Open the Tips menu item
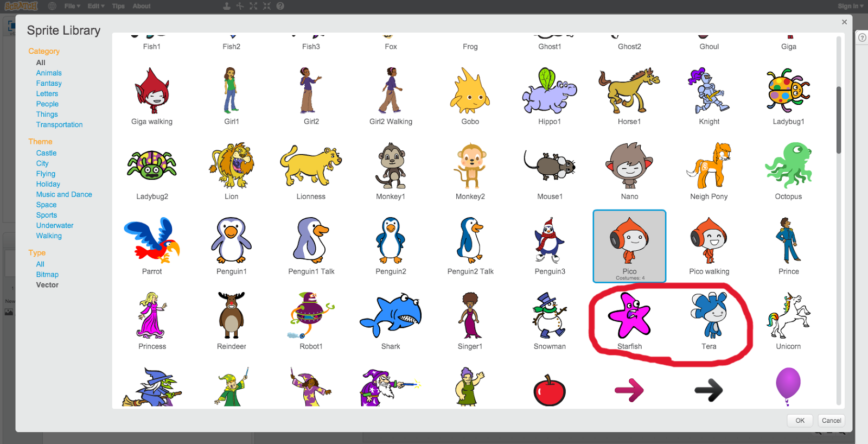 pos(118,6)
